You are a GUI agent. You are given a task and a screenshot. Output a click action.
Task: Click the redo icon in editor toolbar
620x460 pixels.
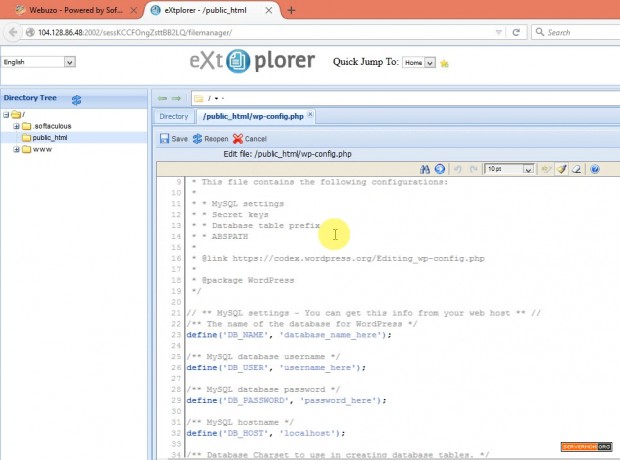[473, 169]
